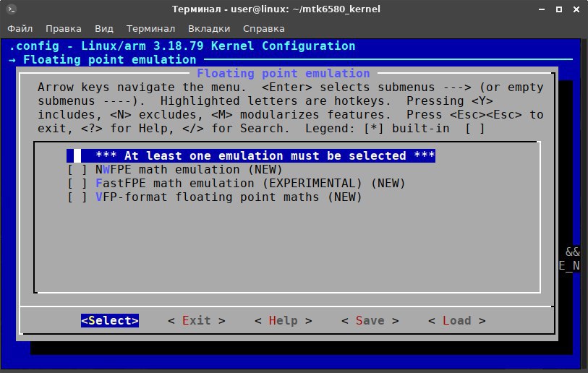Open the Файл menu
This screenshot has height=373, width=588.
[x=20, y=29]
